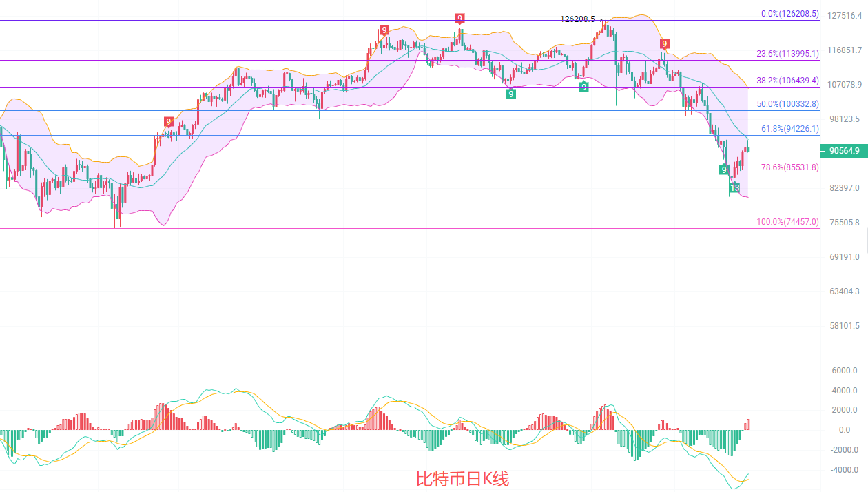The height and width of the screenshot is (492, 868).
Task: Click the 比特币日K线 chart title
Action: [462, 478]
